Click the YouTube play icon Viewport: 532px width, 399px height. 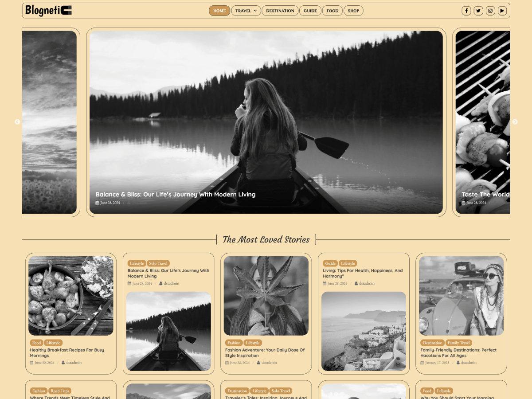coord(502,10)
